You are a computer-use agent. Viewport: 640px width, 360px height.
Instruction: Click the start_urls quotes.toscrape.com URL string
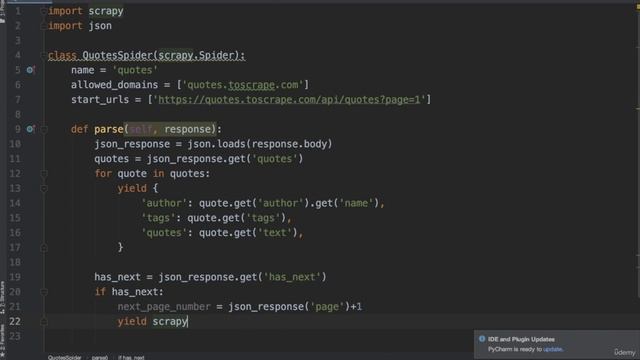(289, 100)
